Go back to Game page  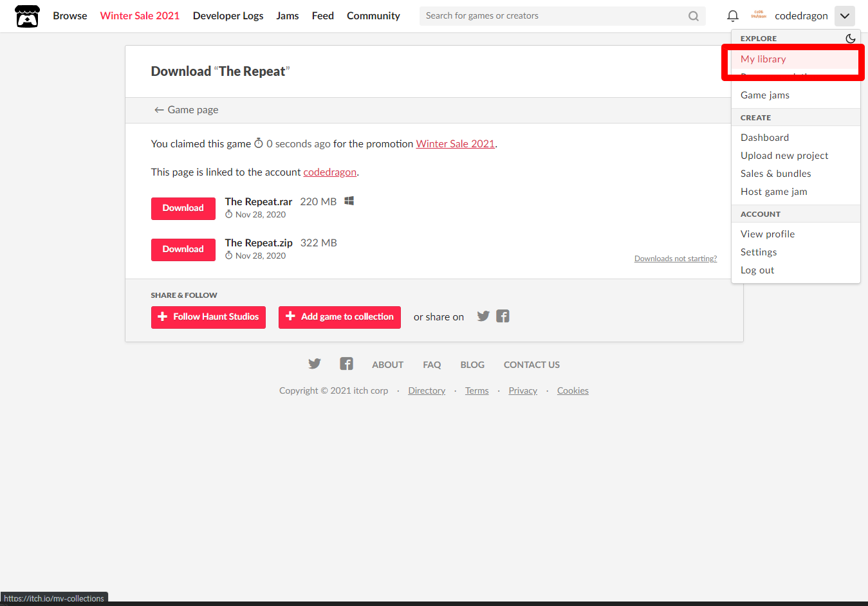pos(186,110)
